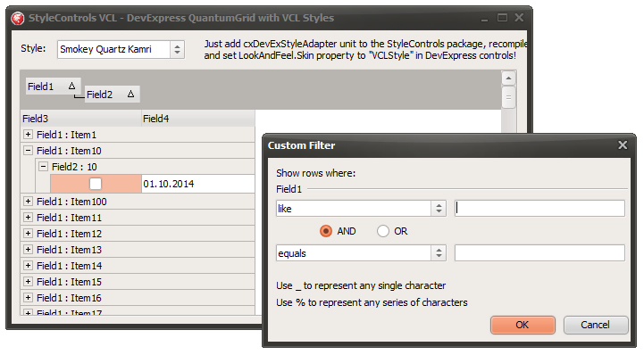Toggle sort arrow on Field1 header

point(71,87)
